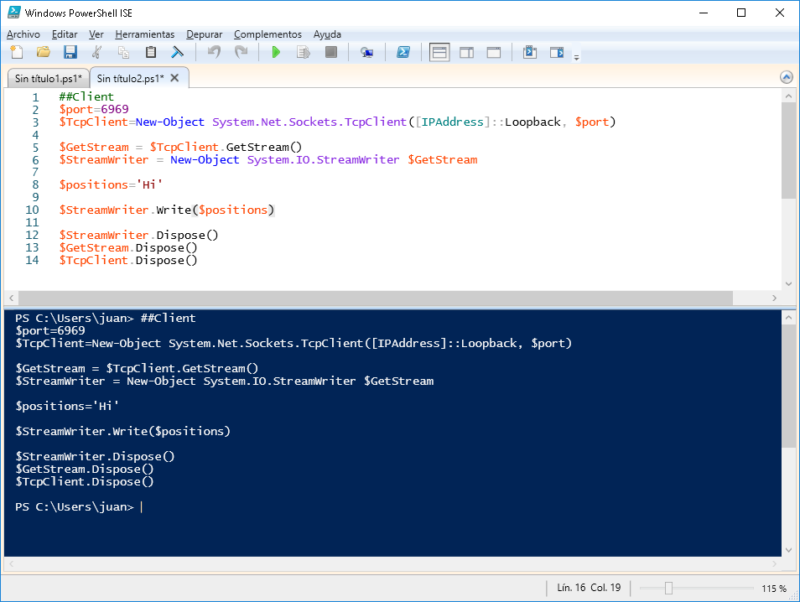Viewport: 800px width, 602px height.
Task: Save the current script via toolbar icon
Action: [x=70, y=52]
